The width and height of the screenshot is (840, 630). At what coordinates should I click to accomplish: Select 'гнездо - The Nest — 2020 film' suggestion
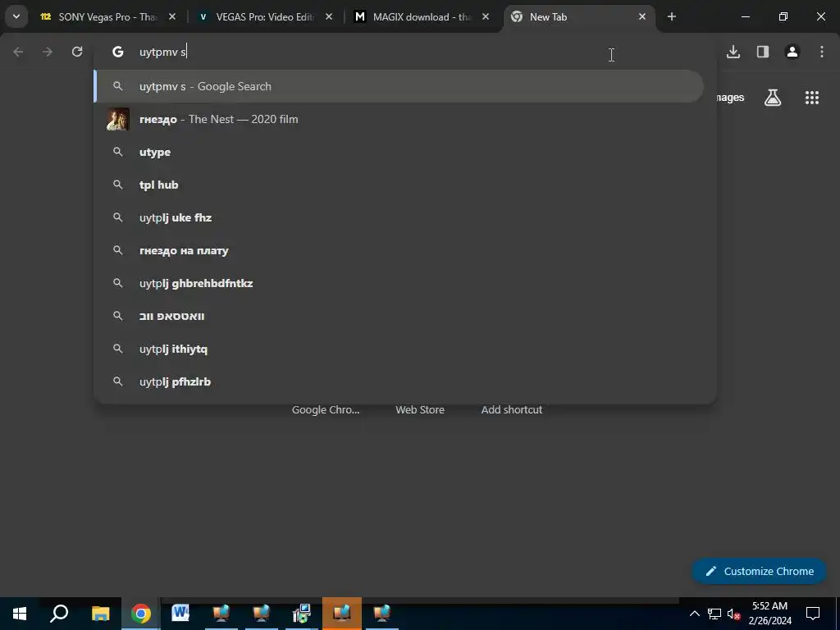click(399, 119)
